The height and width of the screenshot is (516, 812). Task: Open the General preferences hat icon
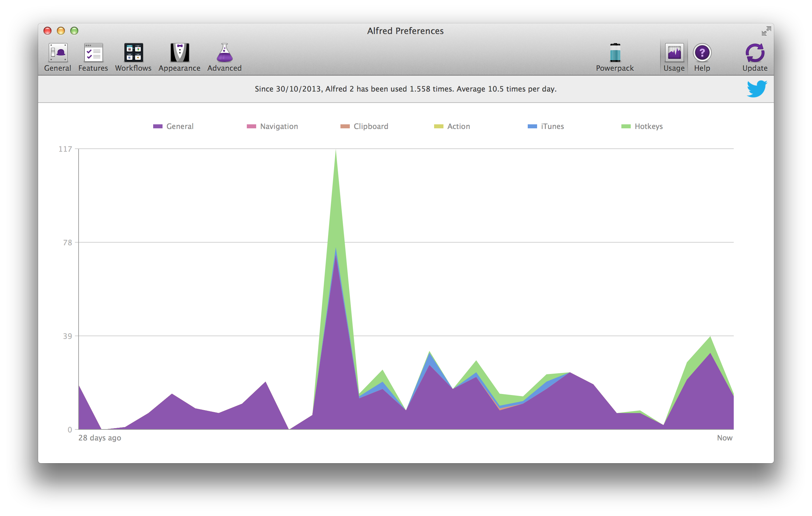pos(58,53)
